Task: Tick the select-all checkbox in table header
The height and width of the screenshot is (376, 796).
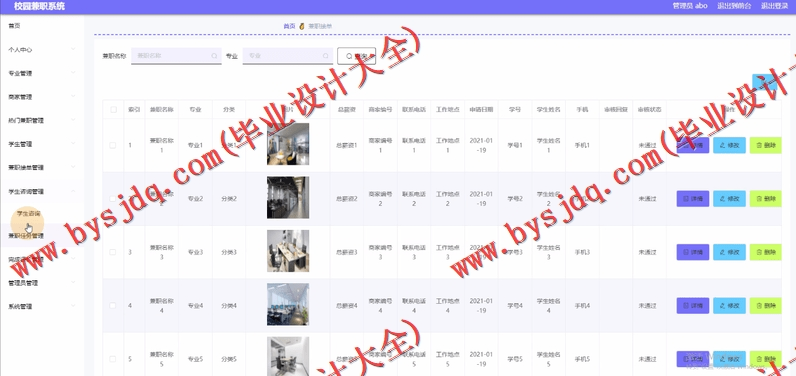Action: click(113, 110)
